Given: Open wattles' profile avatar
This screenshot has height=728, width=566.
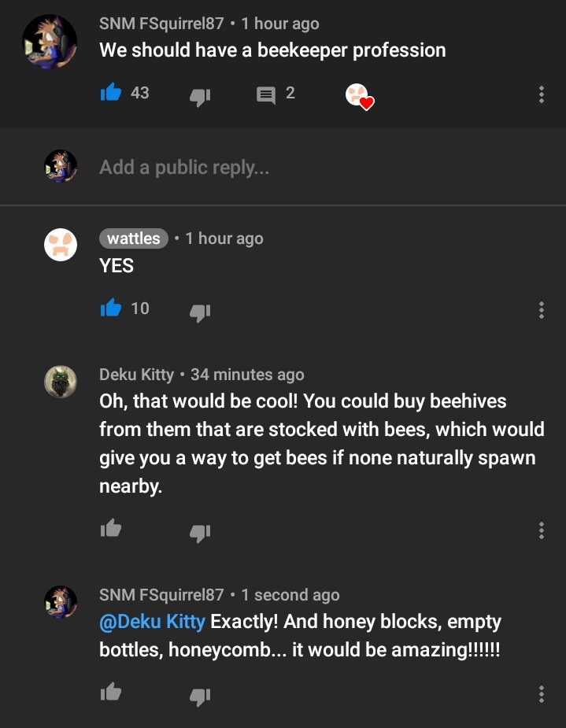Looking at the screenshot, I should point(61,245).
